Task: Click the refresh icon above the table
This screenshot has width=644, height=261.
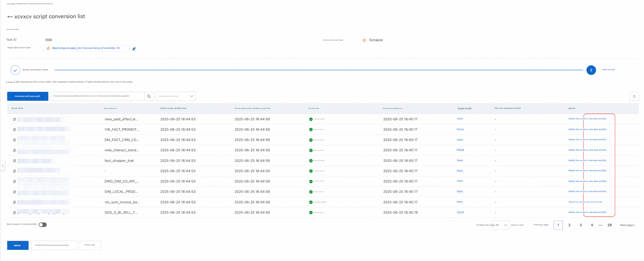Action: click(634, 96)
